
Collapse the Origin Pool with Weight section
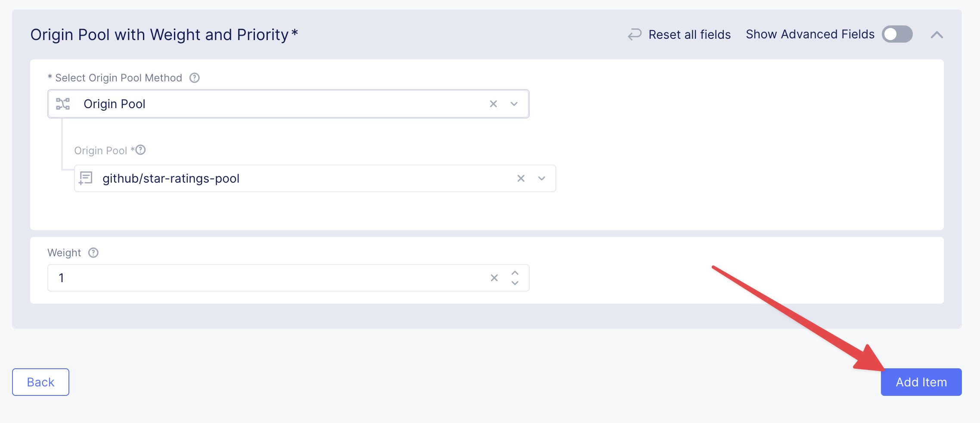pyautogui.click(x=937, y=35)
